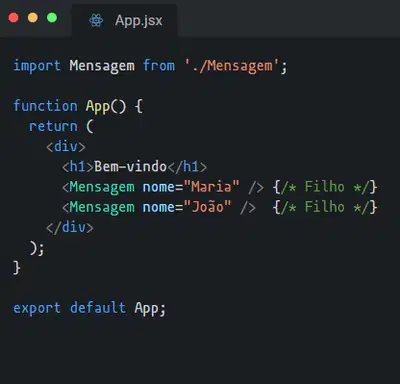
Task: Click the closing </div> tag
Action: (x=70, y=227)
